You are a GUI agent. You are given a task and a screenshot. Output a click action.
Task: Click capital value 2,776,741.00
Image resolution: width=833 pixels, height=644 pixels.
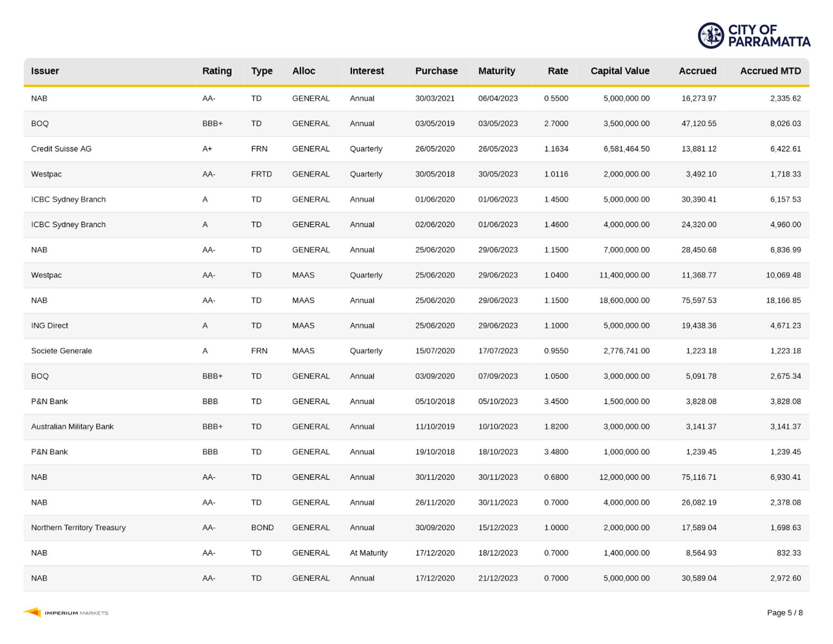(x=627, y=351)
